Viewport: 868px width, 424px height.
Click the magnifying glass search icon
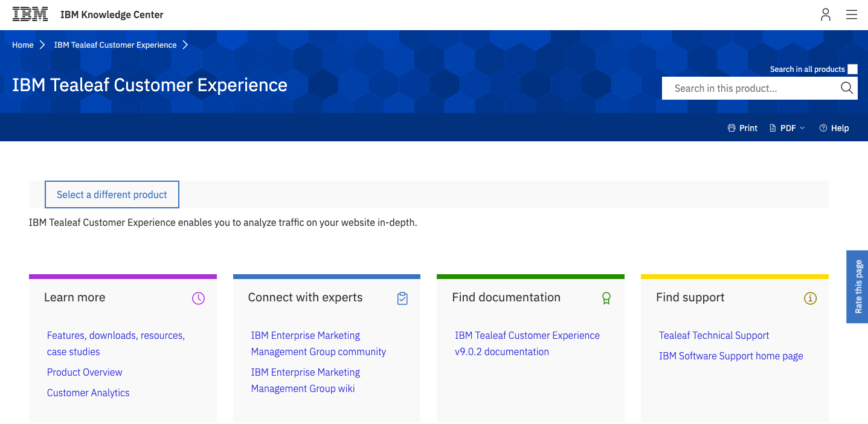click(x=846, y=88)
